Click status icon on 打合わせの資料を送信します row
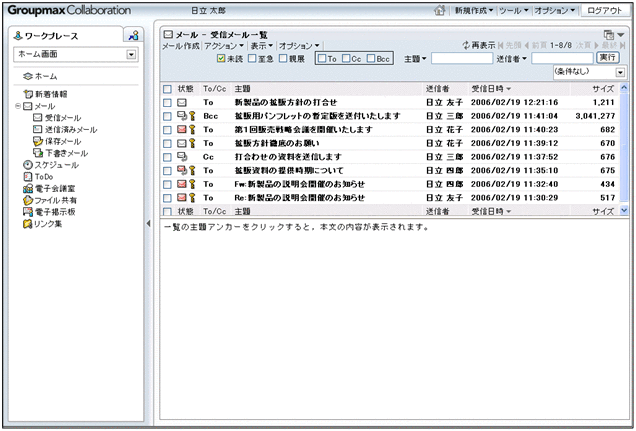The image size is (636, 431). tap(182, 157)
